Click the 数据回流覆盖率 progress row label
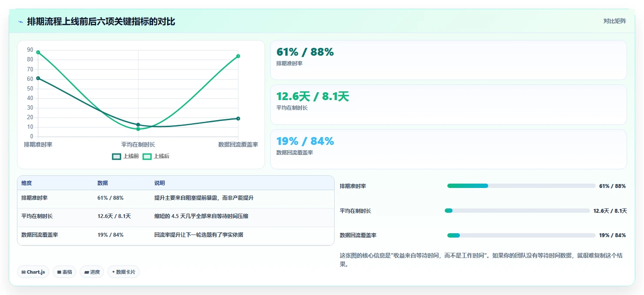This screenshot has width=644, height=295. (x=358, y=235)
